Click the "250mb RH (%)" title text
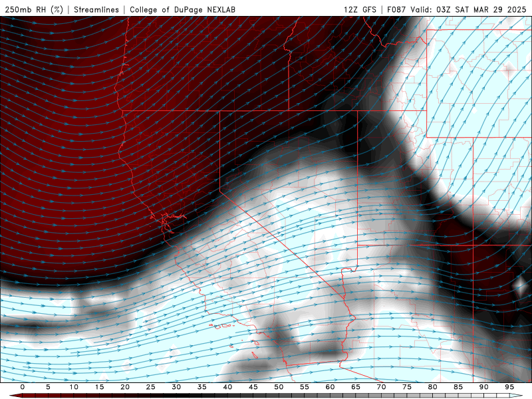The width and height of the screenshot is (532, 399). click(x=34, y=9)
